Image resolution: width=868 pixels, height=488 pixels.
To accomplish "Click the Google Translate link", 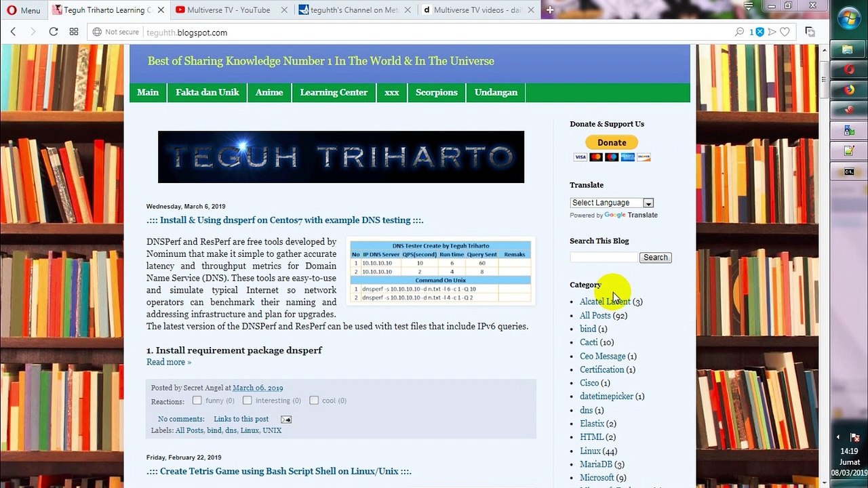I will click(631, 215).
